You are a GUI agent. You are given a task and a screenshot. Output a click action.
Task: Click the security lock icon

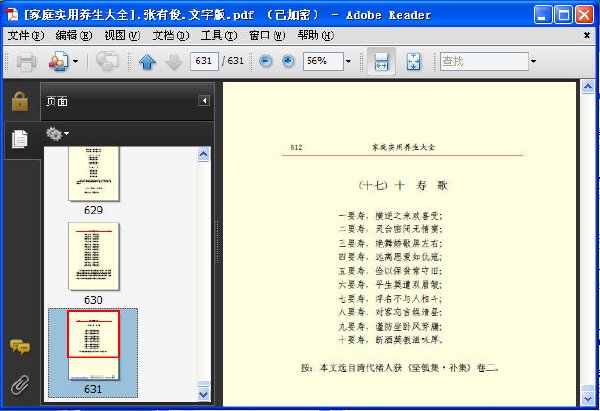point(20,101)
